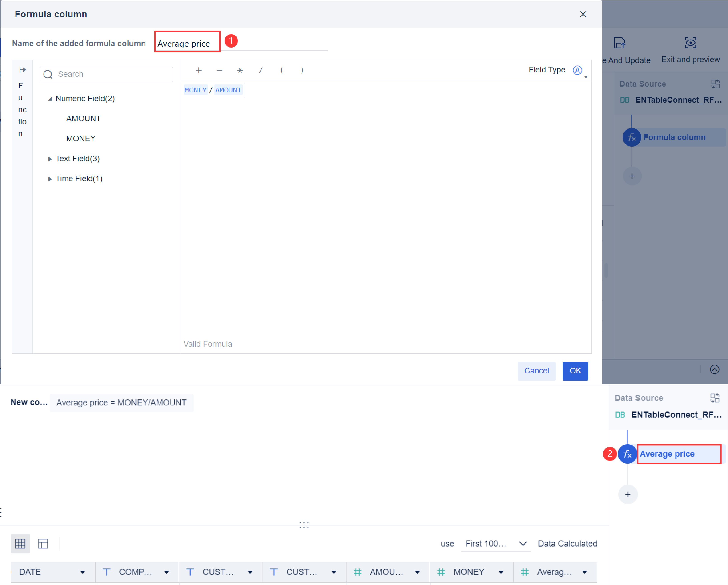This screenshot has width=728, height=585.
Task: Cancel the Formula column dialog
Action: tap(537, 371)
